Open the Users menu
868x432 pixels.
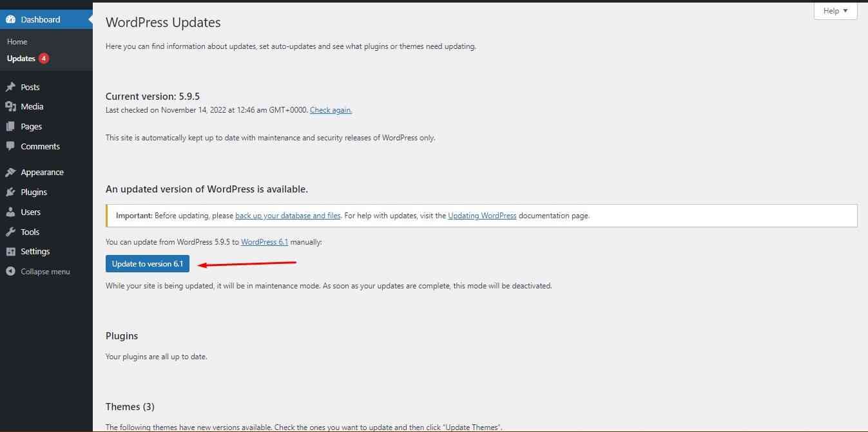point(46,212)
